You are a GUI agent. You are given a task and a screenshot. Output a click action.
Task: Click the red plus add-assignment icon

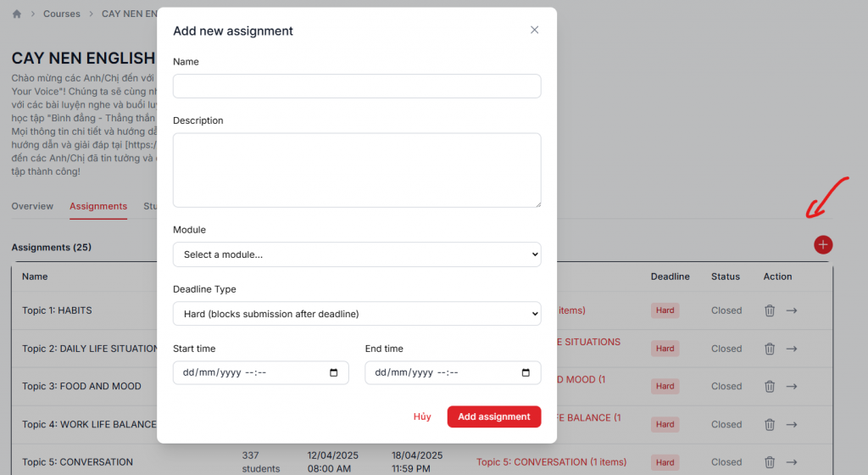822,245
